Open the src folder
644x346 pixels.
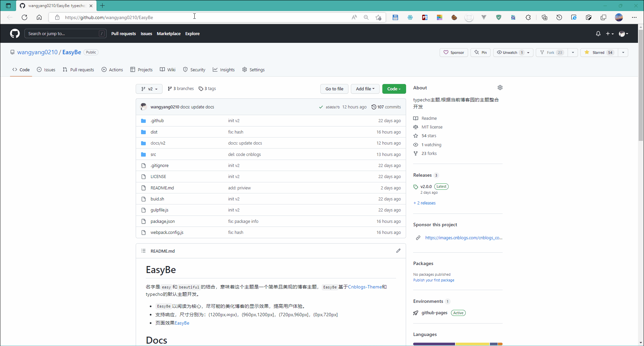pyautogui.click(x=153, y=154)
